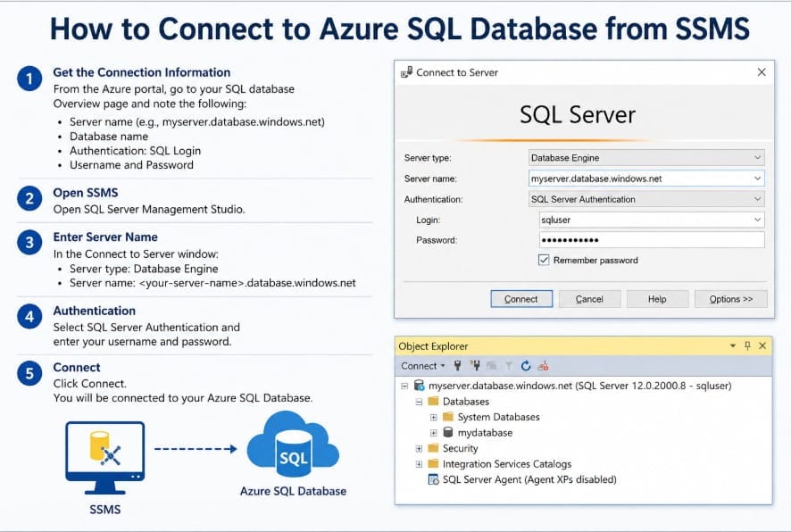The height and width of the screenshot is (532, 791).
Task: Click the 'Enter Server Name' heading
Action: click(105, 237)
